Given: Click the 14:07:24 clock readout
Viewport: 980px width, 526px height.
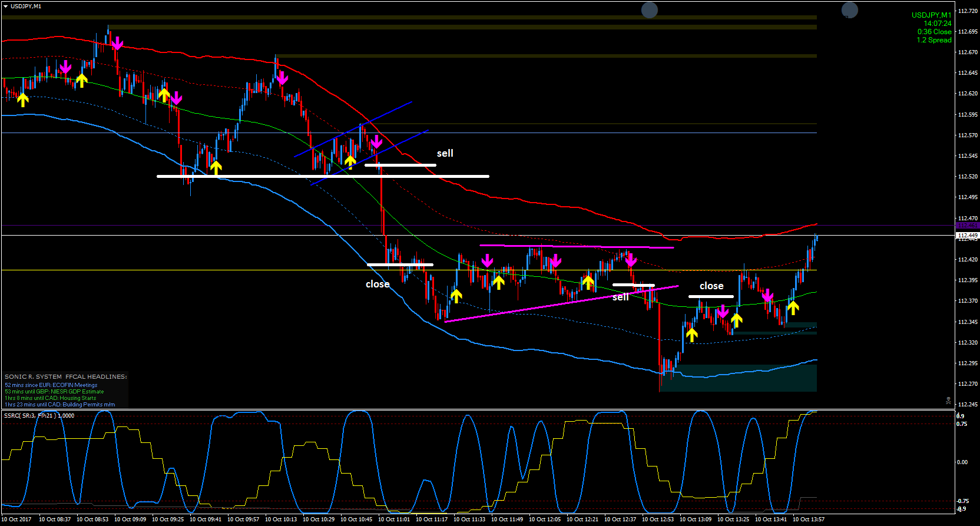Looking at the screenshot, I should tap(937, 24).
